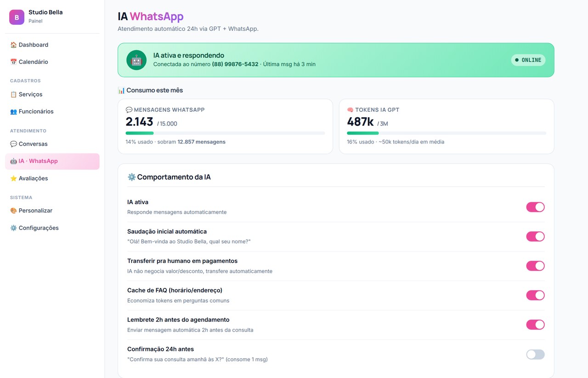This screenshot has width=588, height=378.
Task: Click the greeting text 'Olá! Bem-vinda ao Studio Bella'
Action: click(189, 241)
